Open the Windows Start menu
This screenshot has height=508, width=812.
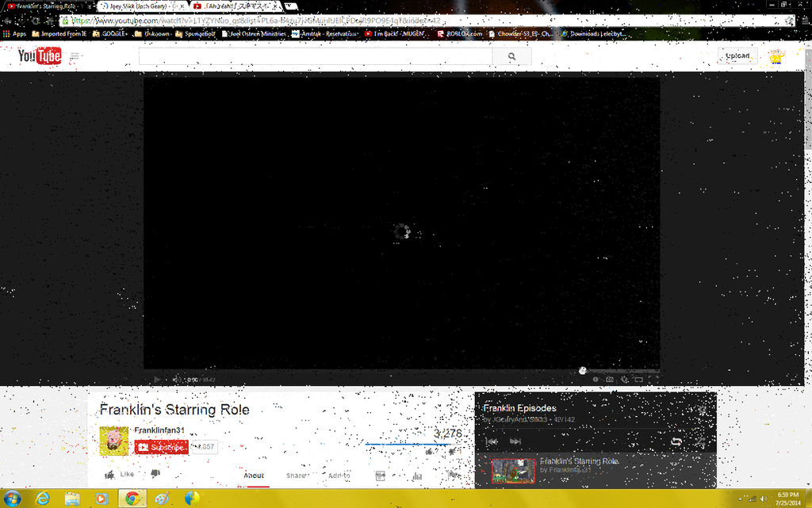tap(13, 498)
